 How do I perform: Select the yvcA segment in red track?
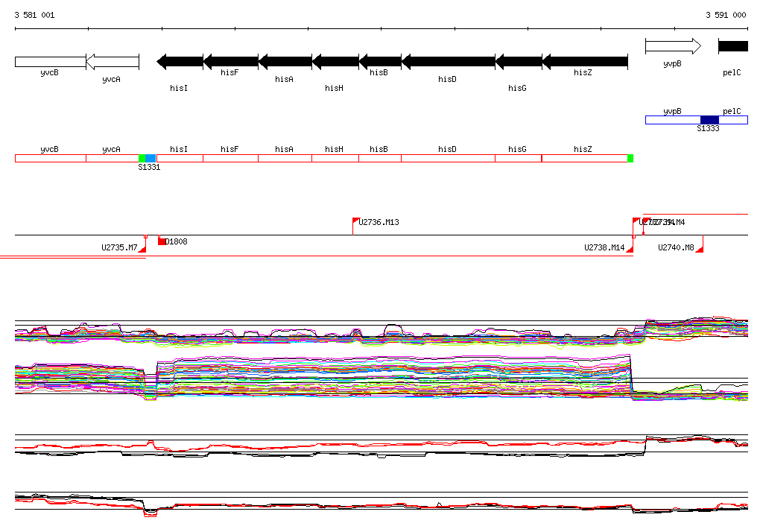coord(113,158)
